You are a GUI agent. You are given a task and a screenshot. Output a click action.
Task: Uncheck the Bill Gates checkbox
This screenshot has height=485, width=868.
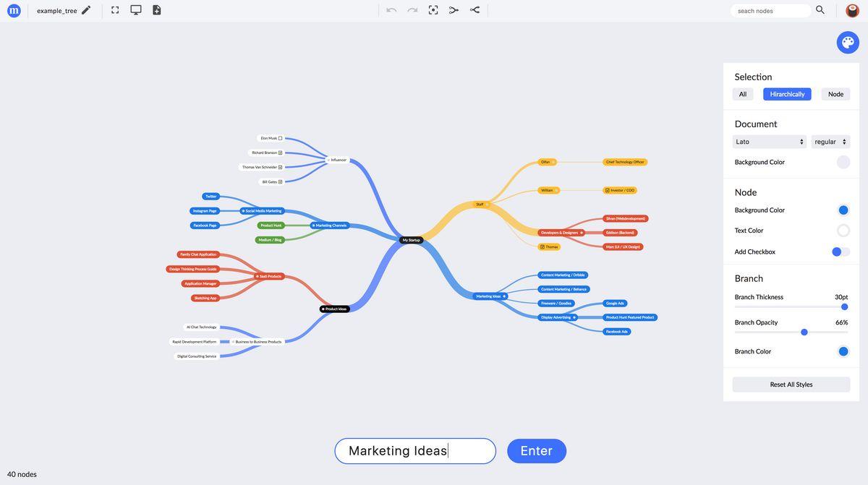click(x=280, y=181)
